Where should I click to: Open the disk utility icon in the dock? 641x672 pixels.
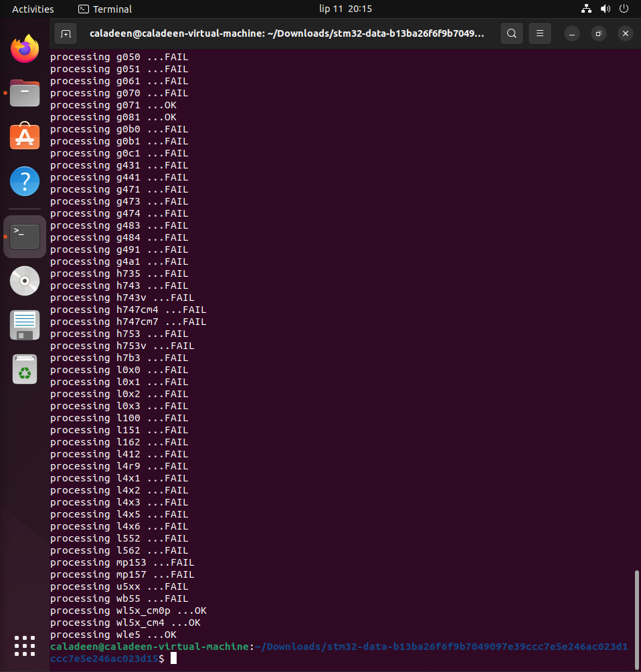point(24,325)
